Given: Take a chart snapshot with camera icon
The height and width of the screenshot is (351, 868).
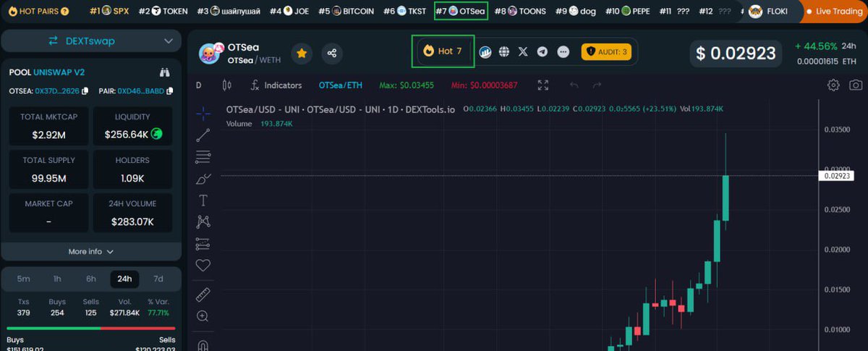Looking at the screenshot, I should click(855, 85).
